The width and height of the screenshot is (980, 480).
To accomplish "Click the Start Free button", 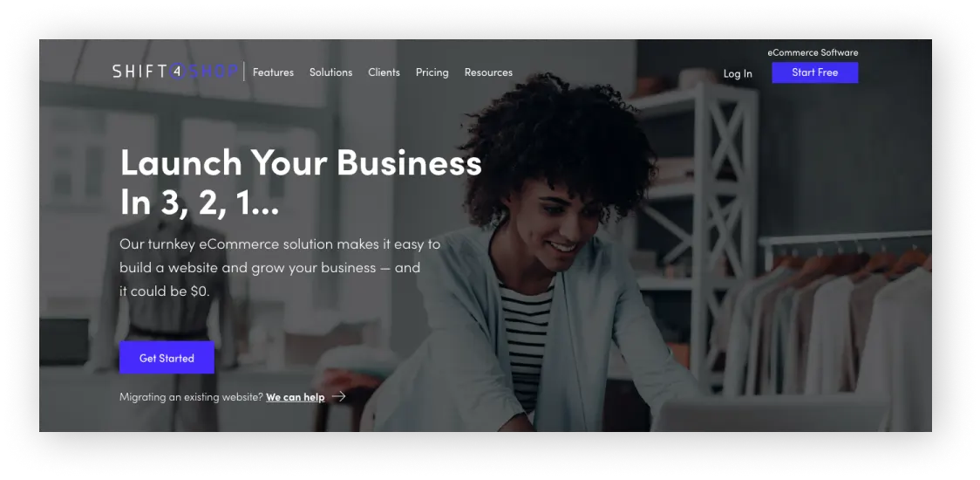I will (814, 72).
